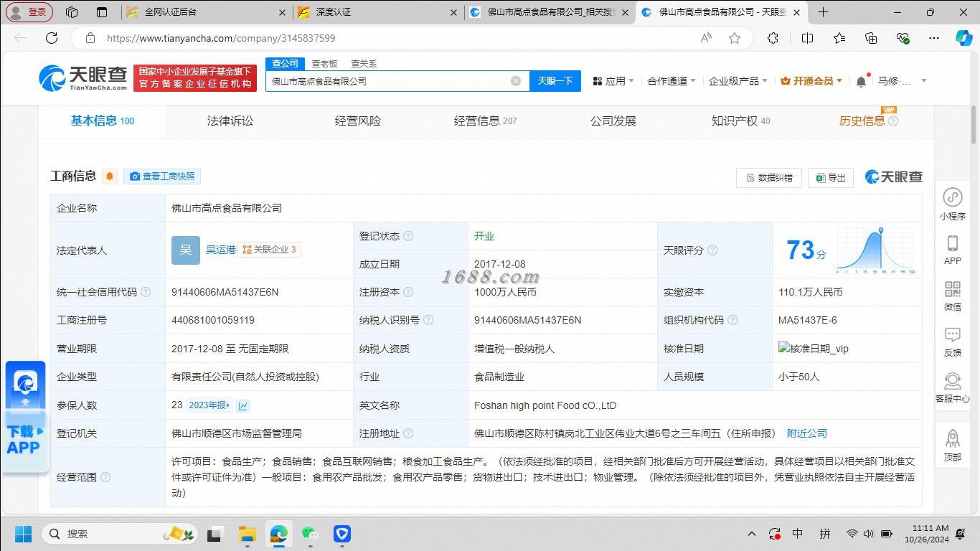
Task: Select the 查老板 search mode
Action: [x=324, y=64]
